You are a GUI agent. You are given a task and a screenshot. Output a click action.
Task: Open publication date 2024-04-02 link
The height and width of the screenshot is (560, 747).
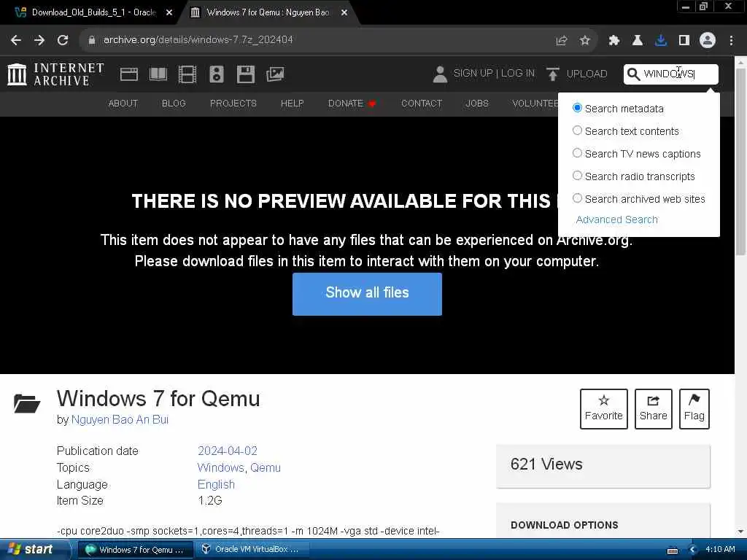point(228,451)
